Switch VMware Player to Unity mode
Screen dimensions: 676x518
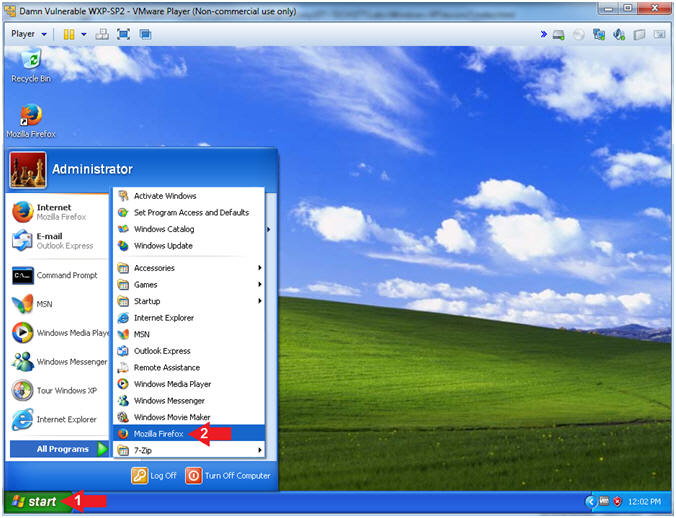pyautogui.click(x=145, y=34)
